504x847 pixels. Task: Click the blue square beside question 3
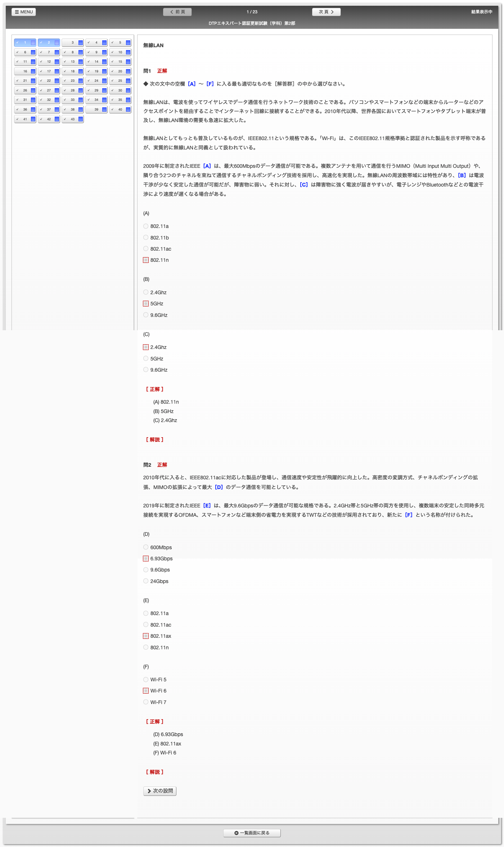coord(81,43)
